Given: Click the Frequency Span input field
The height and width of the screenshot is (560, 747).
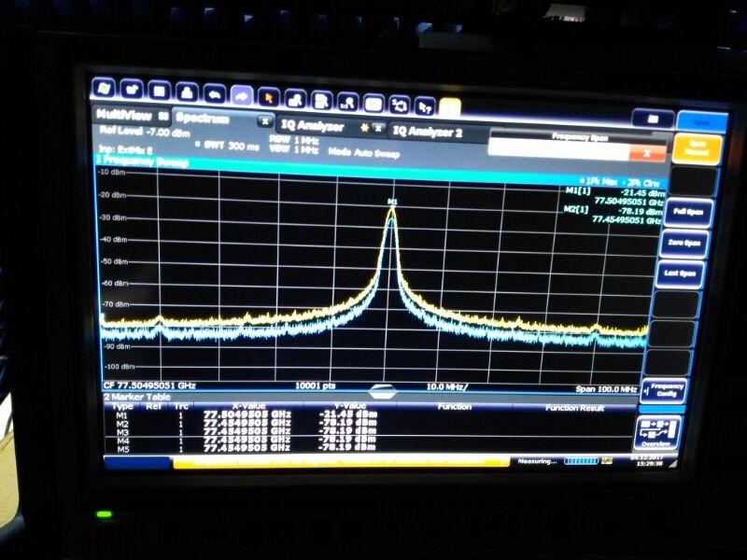Looking at the screenshot, I should (x=558, y=150).
